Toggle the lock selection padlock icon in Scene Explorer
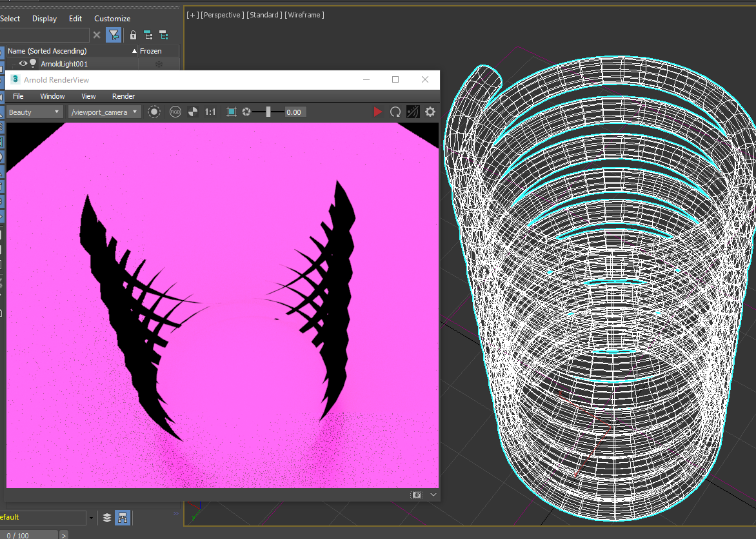 click(x=133, y=35)
